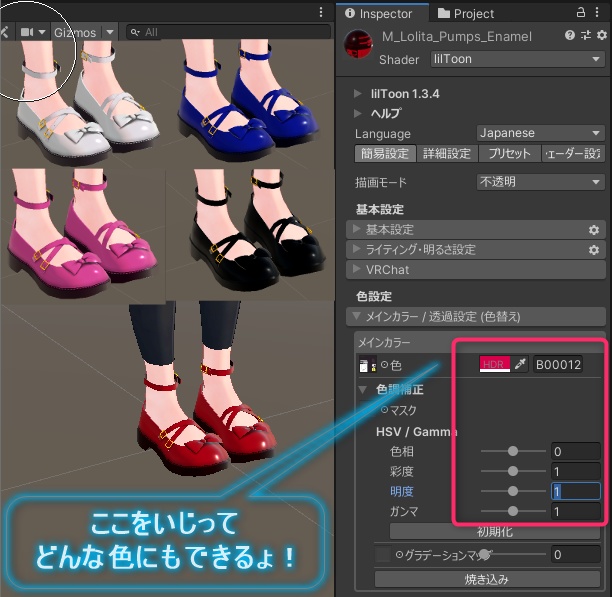Open the Scene view three-dot options menu
Screen dimensions: 612x597
click(321, 12)
